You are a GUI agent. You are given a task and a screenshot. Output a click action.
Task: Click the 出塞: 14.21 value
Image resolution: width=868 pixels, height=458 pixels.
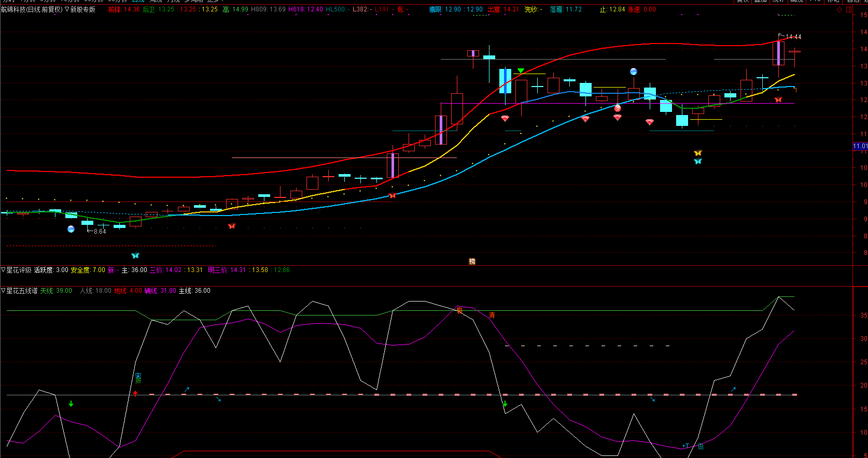pyautogui.click(x=503, y=9)
